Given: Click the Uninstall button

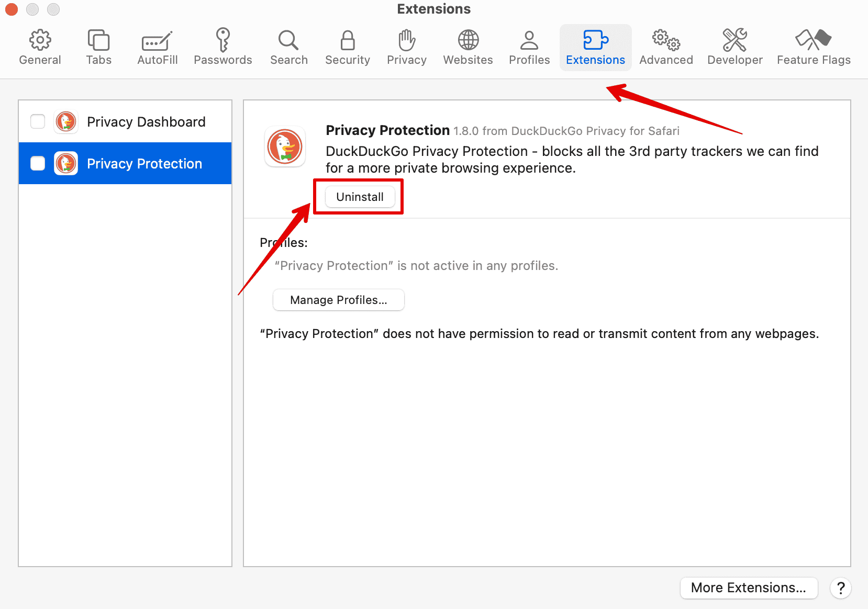Looking at the screenshot, I should 360,197.
